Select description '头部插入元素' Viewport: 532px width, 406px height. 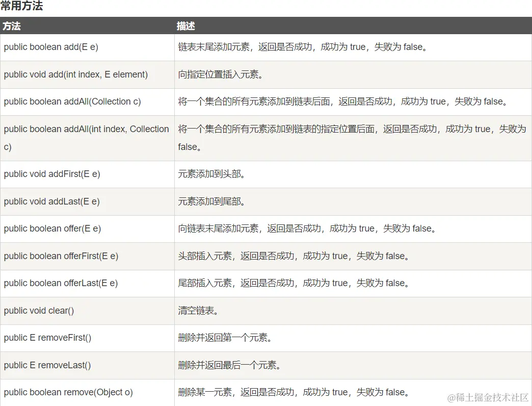coord(205,256)
